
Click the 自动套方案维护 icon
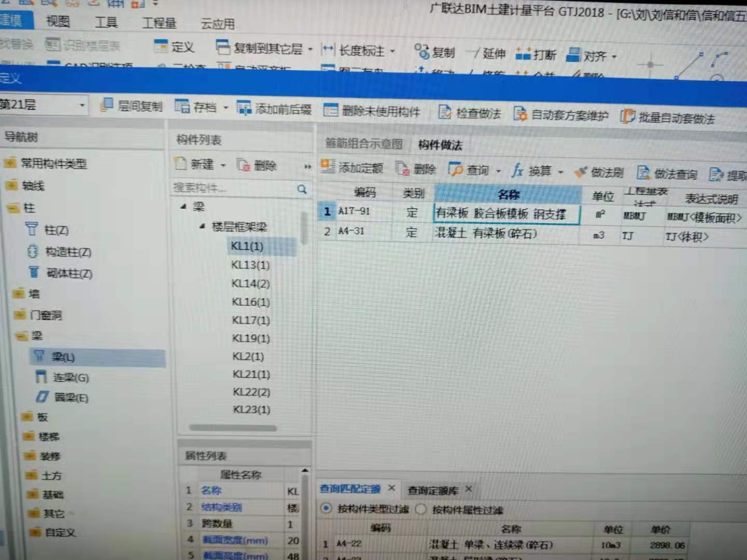click(x=520, y=114)
